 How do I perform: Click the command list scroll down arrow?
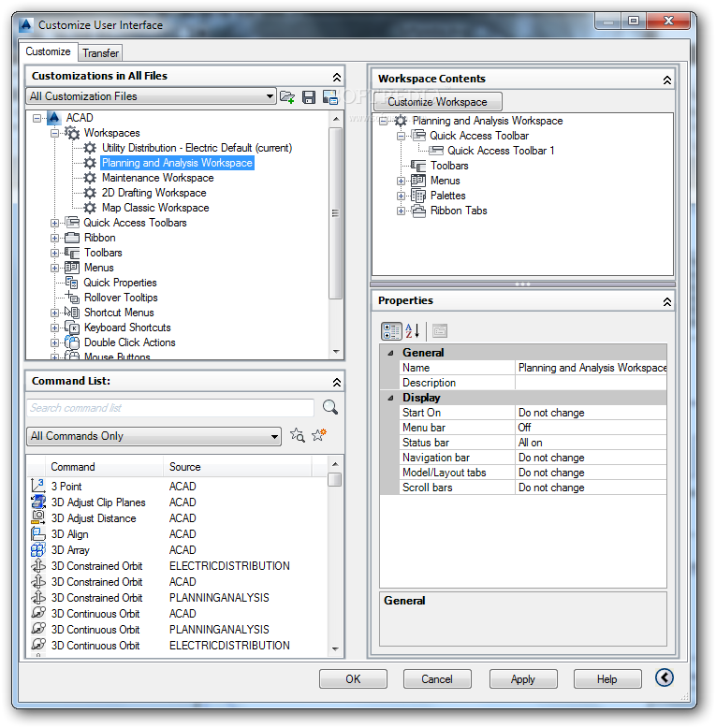[335, 648]
